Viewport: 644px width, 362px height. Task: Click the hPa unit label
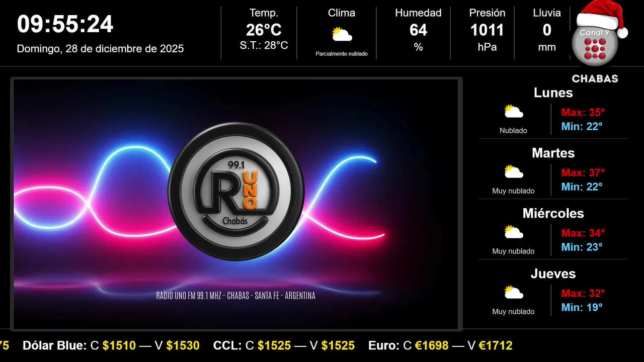coord(487,47)
